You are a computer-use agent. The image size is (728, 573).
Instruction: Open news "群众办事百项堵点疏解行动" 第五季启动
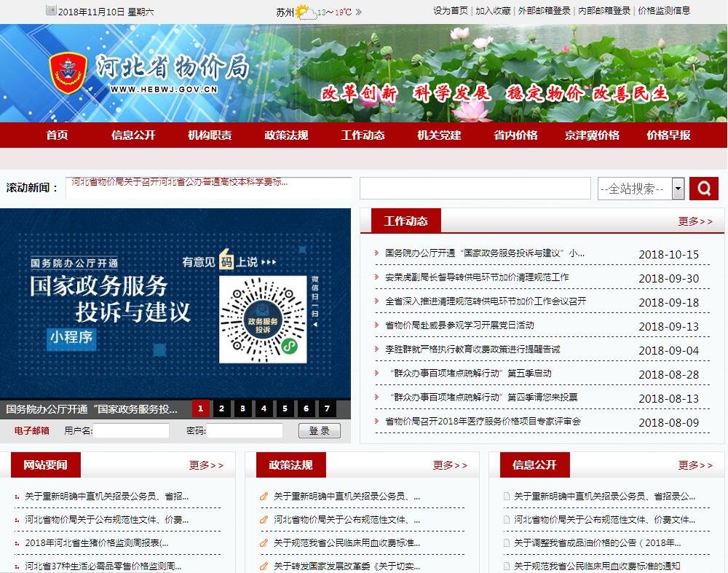click(x=470, y=374)
